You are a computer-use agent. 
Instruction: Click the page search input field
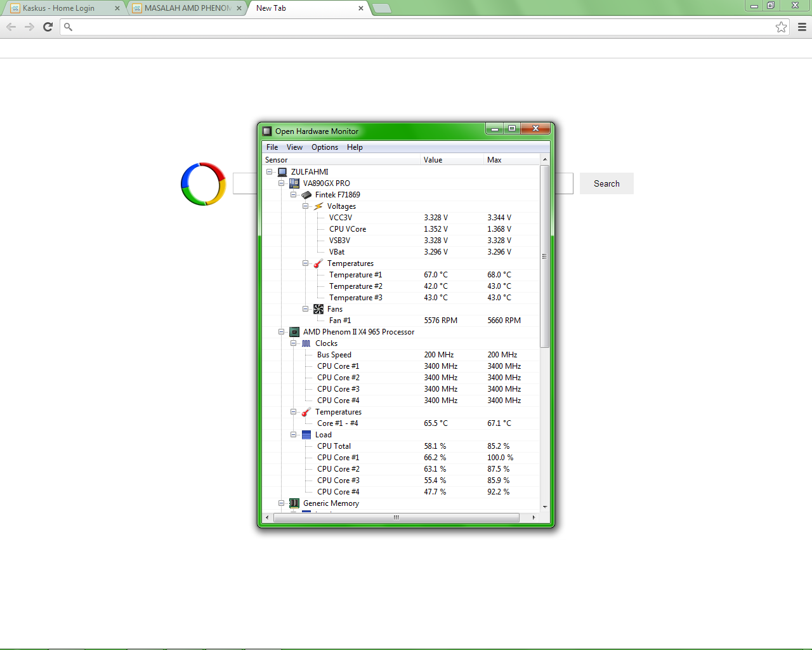point(403,183)
